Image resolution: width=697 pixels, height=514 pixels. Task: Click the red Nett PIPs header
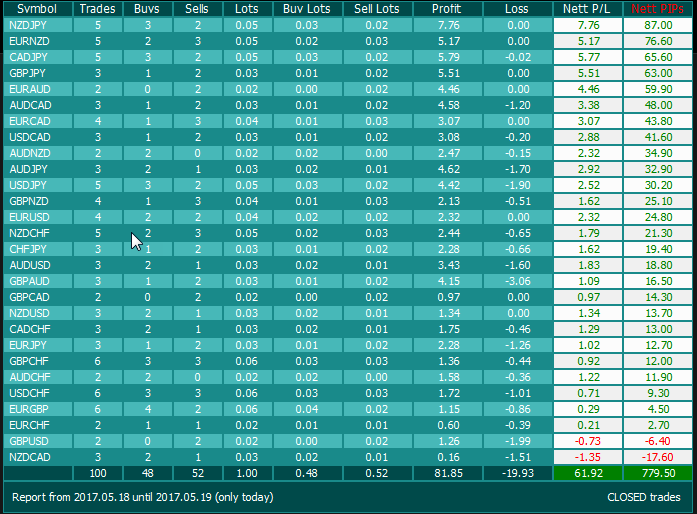point(657,9)
